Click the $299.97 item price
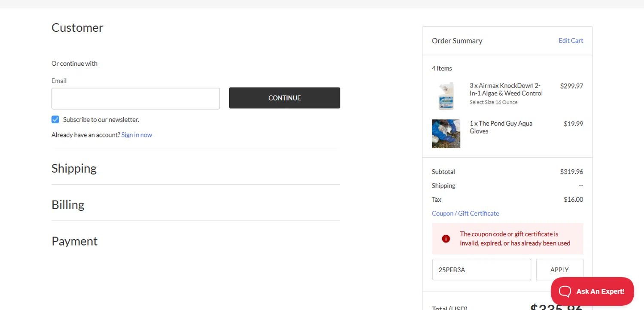This screenshot has height=310, width=644. click(571, 86)
